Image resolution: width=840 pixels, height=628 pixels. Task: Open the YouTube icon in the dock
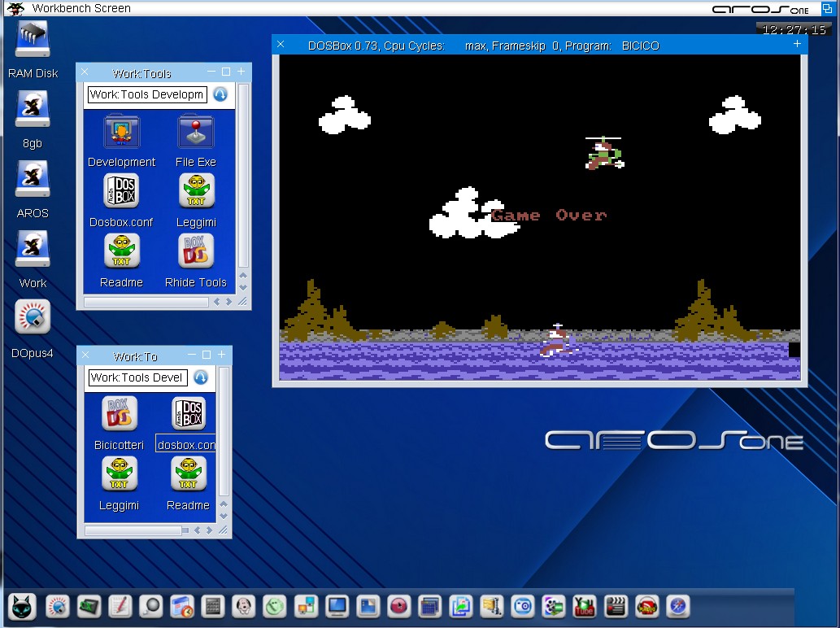[585, 607]
